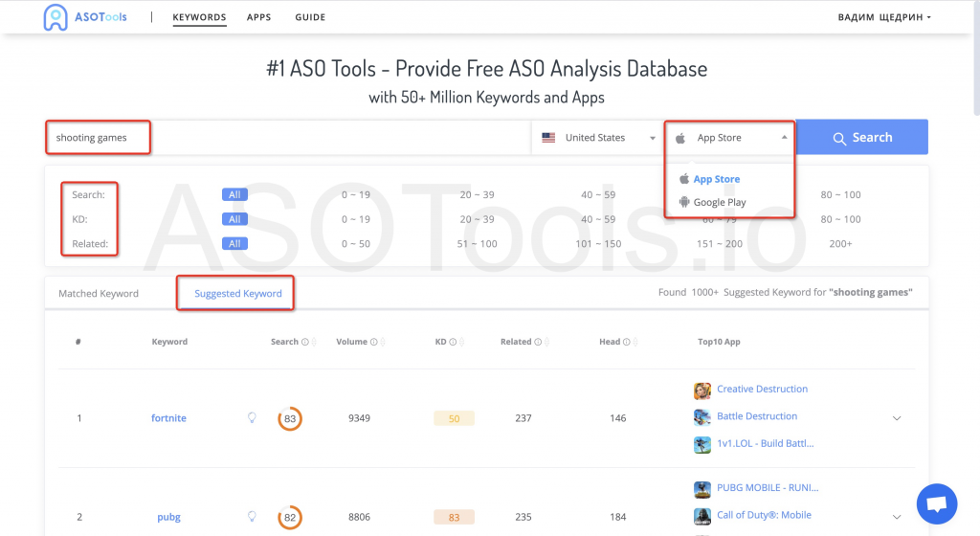The image size is (980, 536).
Task: Click the lightbulb icon next to pubg
Action: [x=253, y=517]
